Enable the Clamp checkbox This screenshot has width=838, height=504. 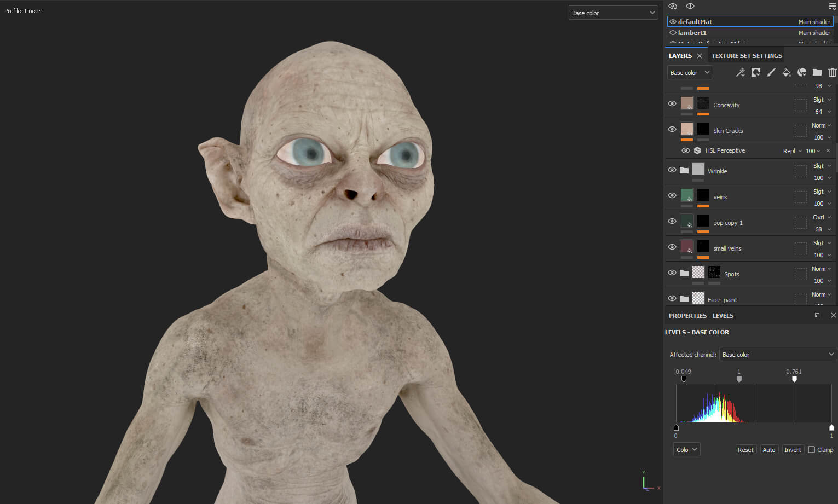pyautogui.click(x=812, y=449)
